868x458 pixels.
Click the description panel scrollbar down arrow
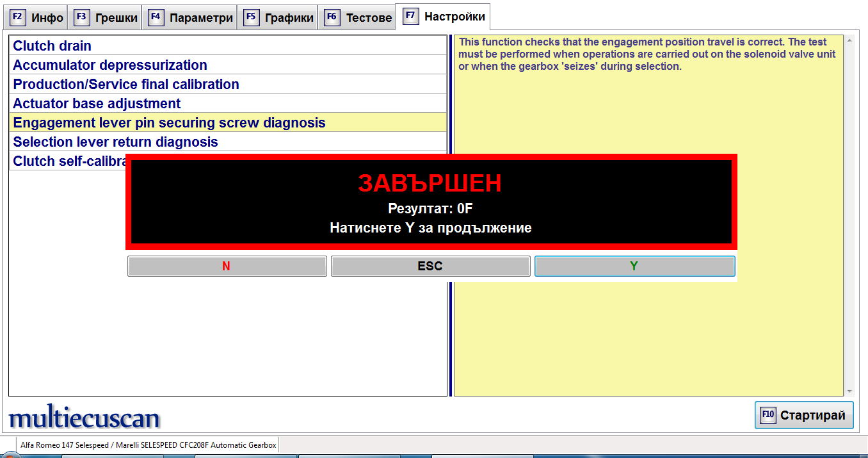(849, 391)
